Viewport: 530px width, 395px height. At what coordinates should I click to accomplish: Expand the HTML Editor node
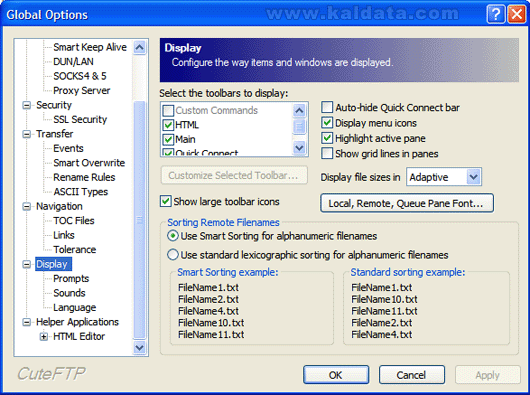coord(43,337)
